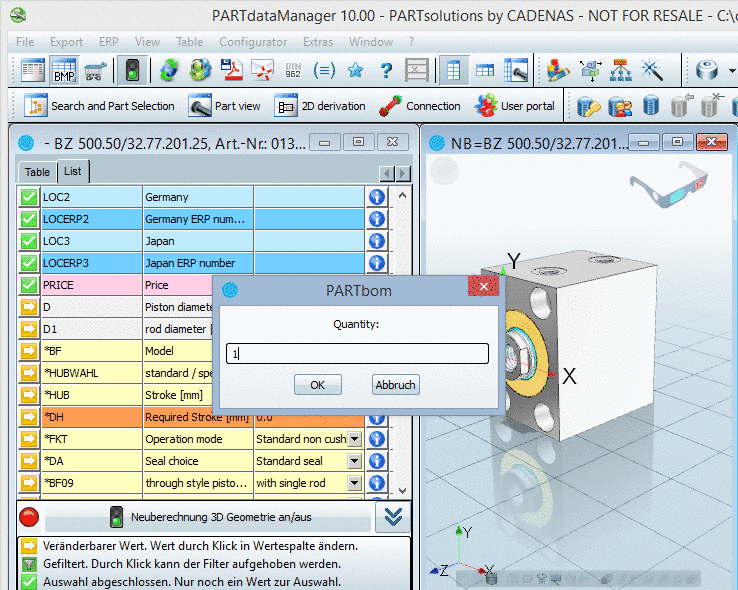Expand the double-chevron panel below list
Viewport: 738px width, 590px height.
click(393, 517)
